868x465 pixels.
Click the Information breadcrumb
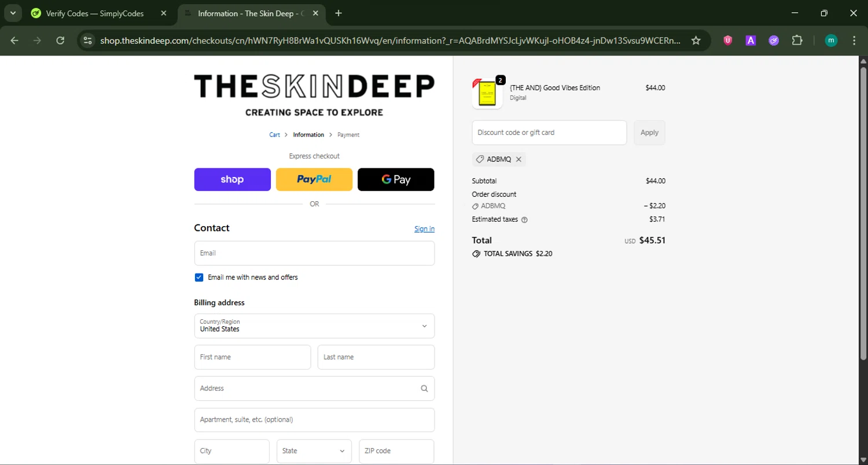(x=308, y=135)
